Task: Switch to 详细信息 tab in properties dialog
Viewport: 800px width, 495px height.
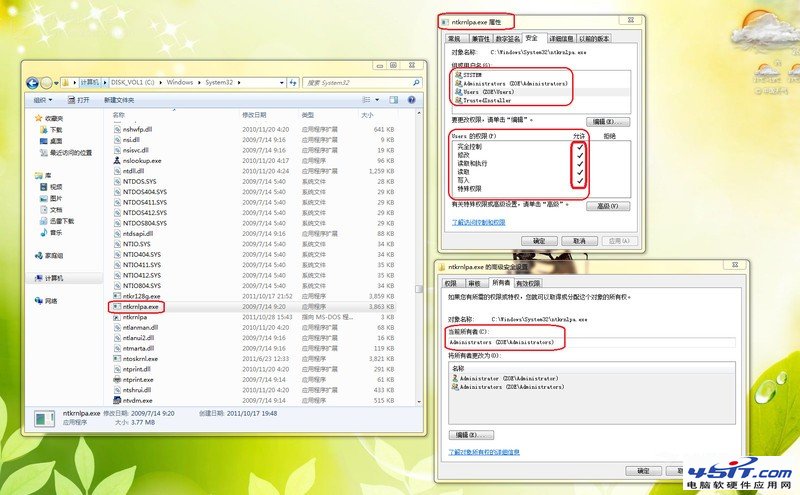Action: (561, 39)
